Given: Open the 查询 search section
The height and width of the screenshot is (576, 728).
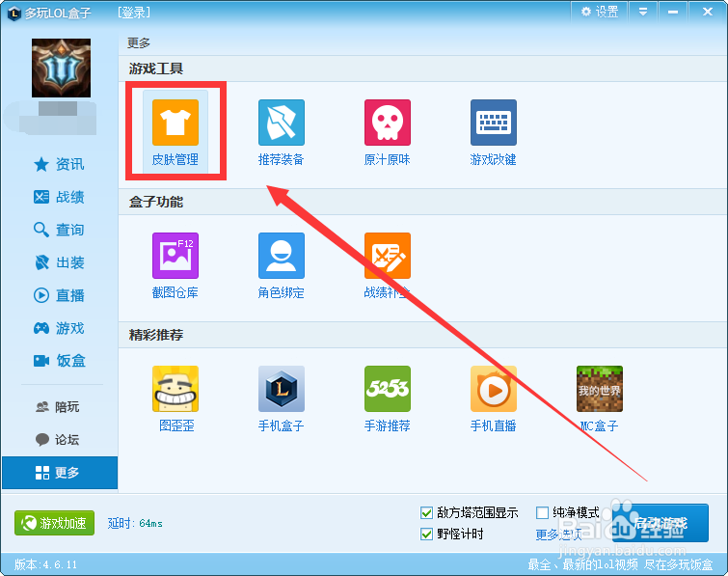Looking at the screenshot, I should (60, 230).
